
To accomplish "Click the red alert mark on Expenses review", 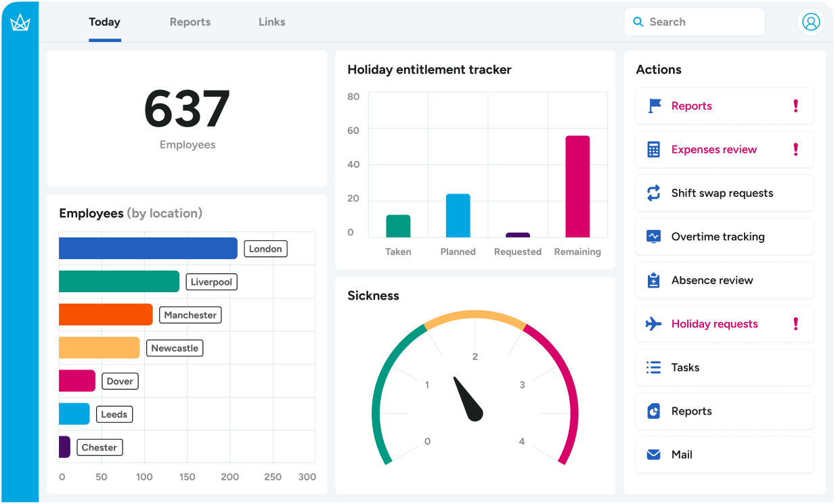I will click(x=795, y=150).
